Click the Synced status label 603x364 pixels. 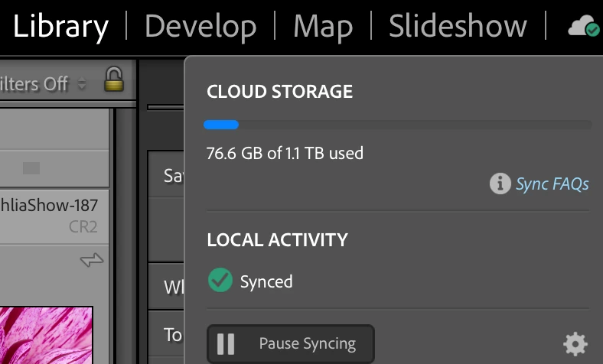[266, 281]
